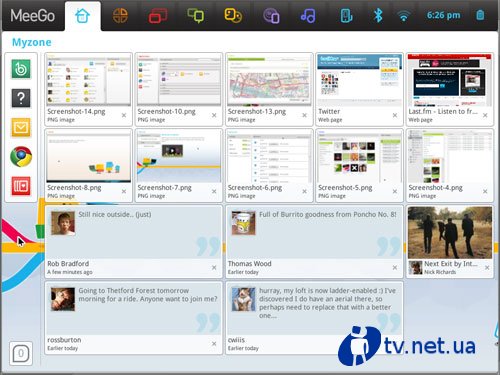The height and width of the screenshot is (375, 500).
Task: Open the Status chat-bubbles panel icon
Action: 196,16
